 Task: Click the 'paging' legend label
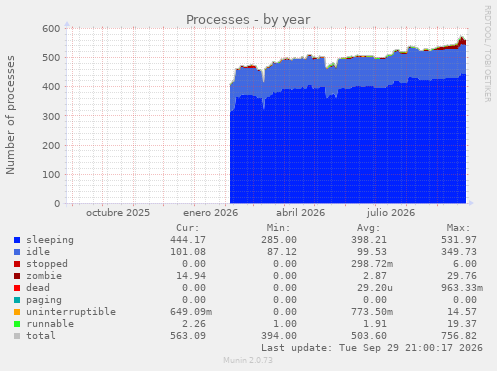click(44, 300)
